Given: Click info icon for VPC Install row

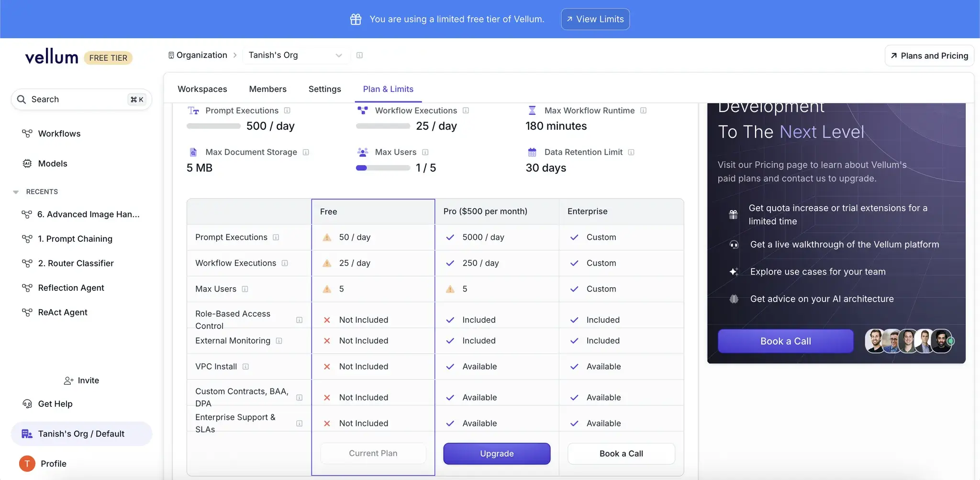Looking at the screenshot, I should [x=245, y=367].
